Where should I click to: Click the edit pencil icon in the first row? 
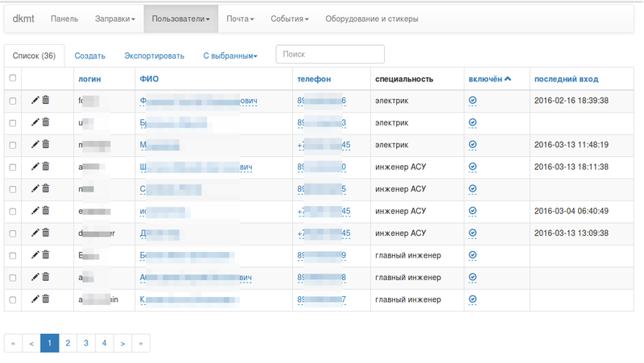pyautogui.click(x=35, y=101)
